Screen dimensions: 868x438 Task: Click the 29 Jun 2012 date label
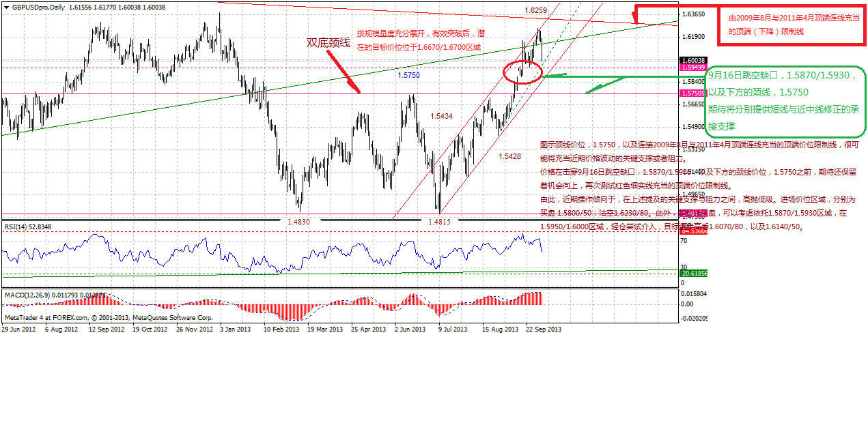point(18,329)
